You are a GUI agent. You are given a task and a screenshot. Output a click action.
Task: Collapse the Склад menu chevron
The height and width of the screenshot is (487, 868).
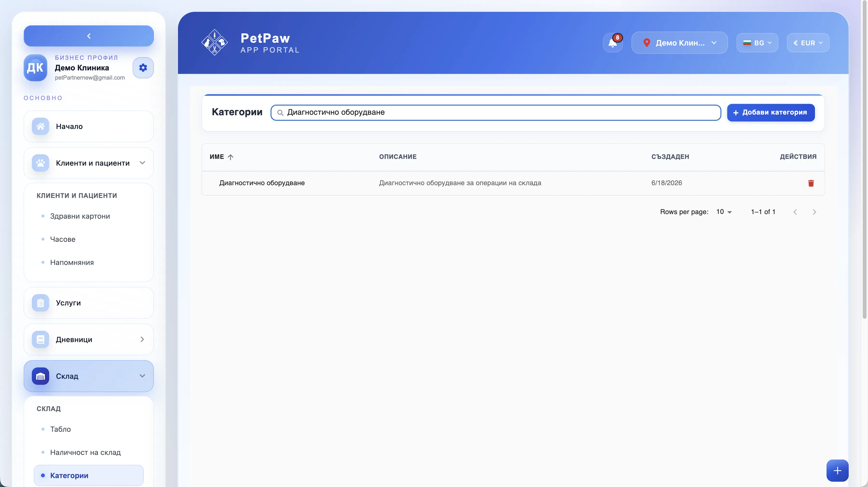tap(142, 376)
